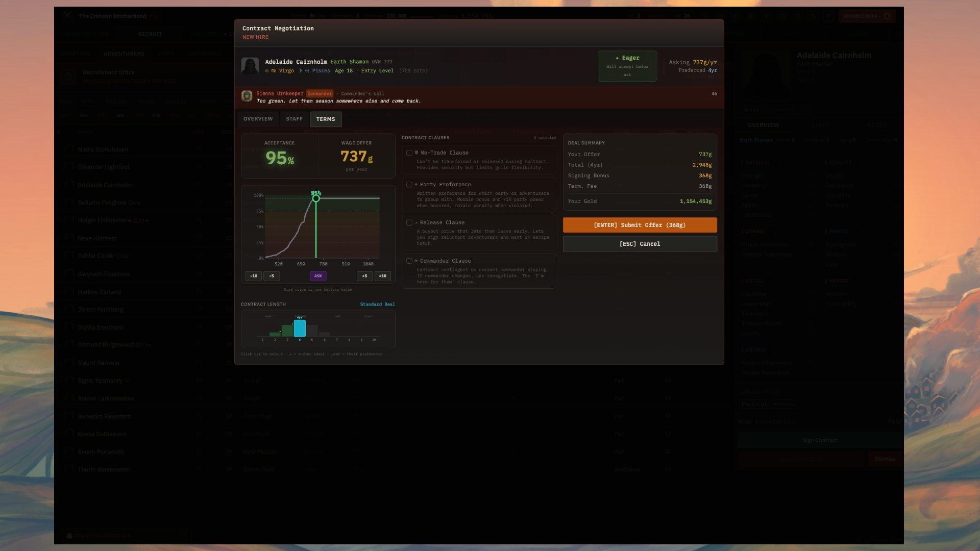Select Gwyneth Firestone in the adventurer list

(104, 274)
